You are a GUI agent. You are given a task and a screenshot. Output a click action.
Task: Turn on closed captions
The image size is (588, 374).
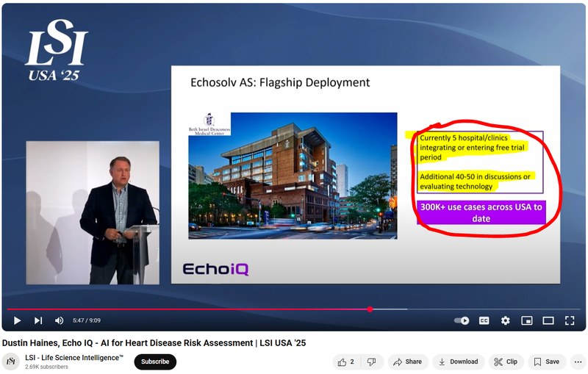pos(484,320)
